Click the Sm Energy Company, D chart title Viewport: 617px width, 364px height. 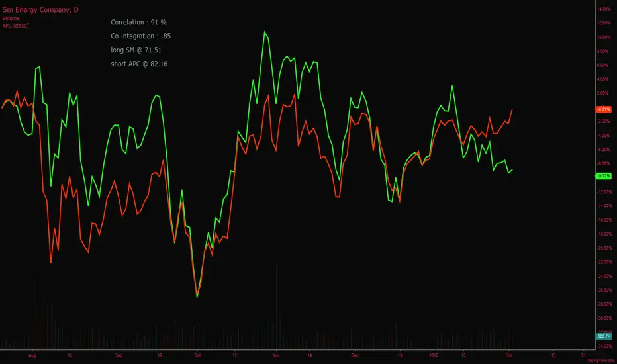point(40,10)
